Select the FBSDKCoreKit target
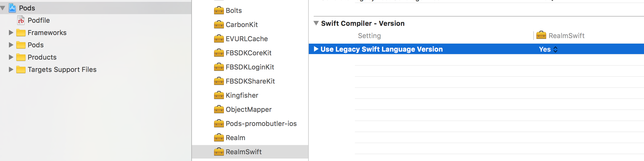 click(x=248, y=53)
